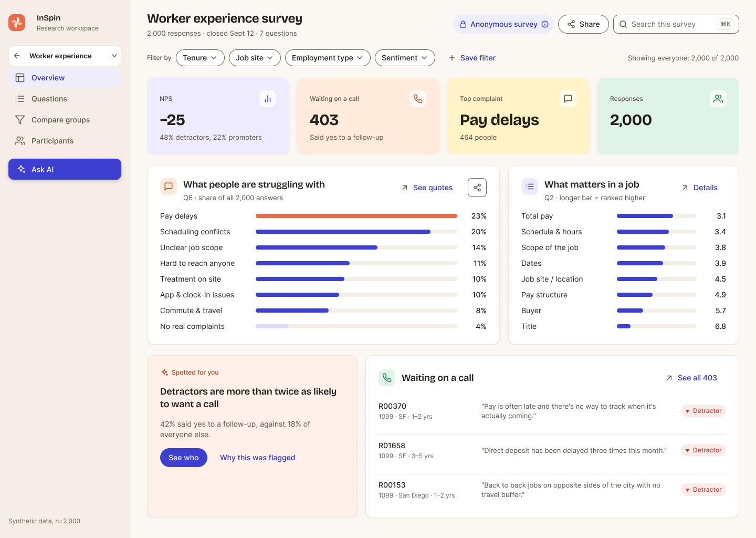
Task: Click the list icon beside What matters in a job
Action: coord(530,187)
